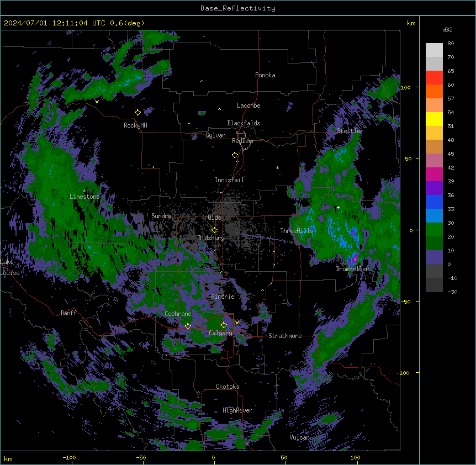Click the yellow station marker near RockyMH
Image resolution: width=476 pixels, height=465 pixels.
(x=138, y=113)
